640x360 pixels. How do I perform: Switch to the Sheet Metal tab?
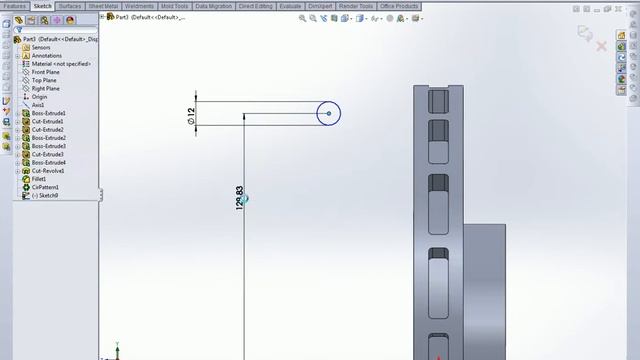[x=103, y=6]
